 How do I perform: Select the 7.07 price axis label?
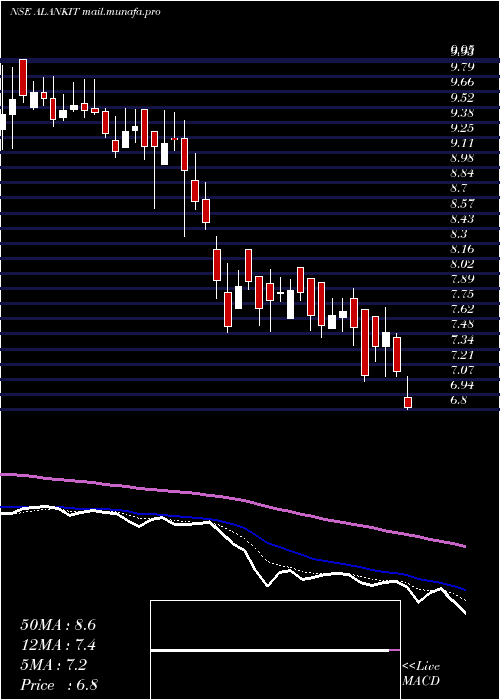(x=462, y=371)
